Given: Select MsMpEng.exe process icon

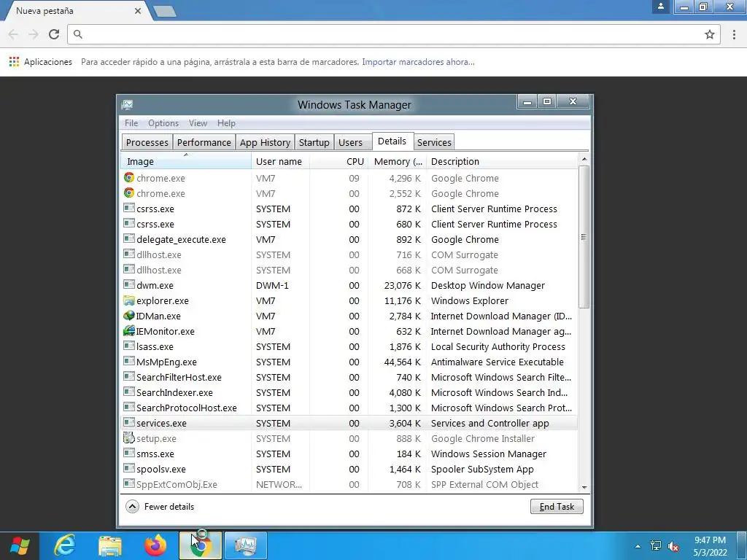Looking at the screenshot, I should click(128, 362).
